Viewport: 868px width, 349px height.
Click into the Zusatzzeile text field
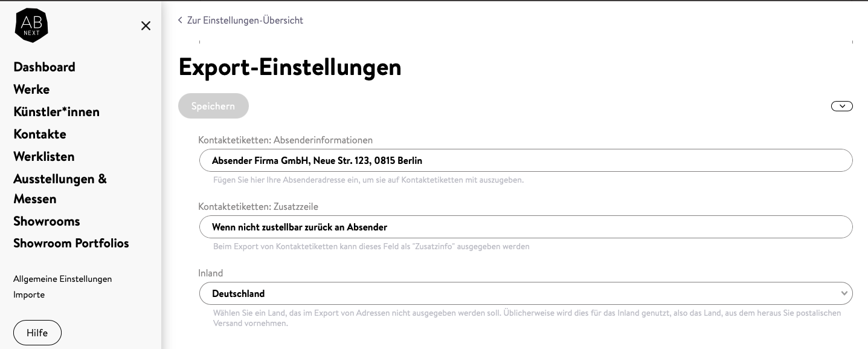coord(526,227)
